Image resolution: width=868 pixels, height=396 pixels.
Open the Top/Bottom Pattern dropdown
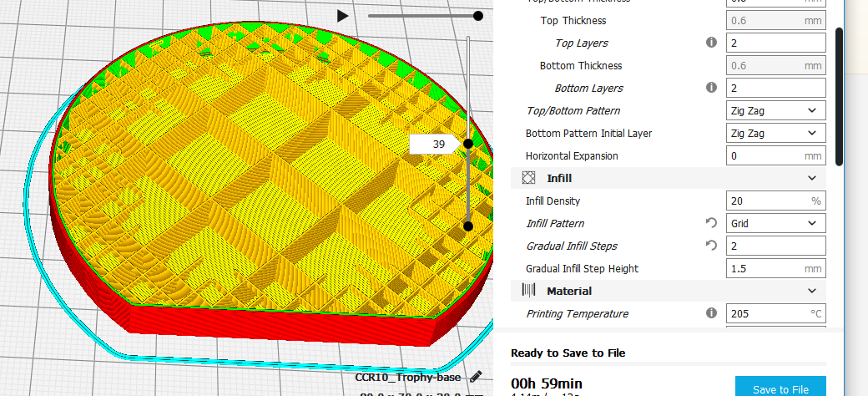pos(775,110)
